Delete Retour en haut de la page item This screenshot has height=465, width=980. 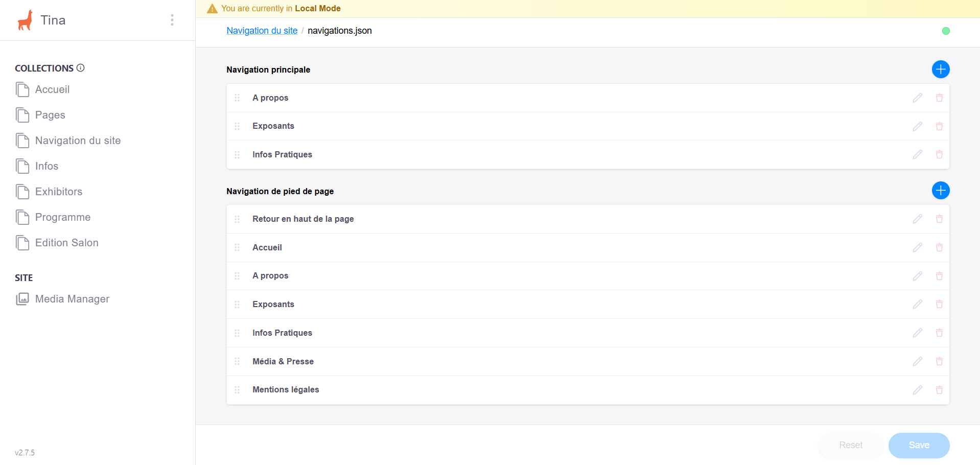[x=939, y=219]
